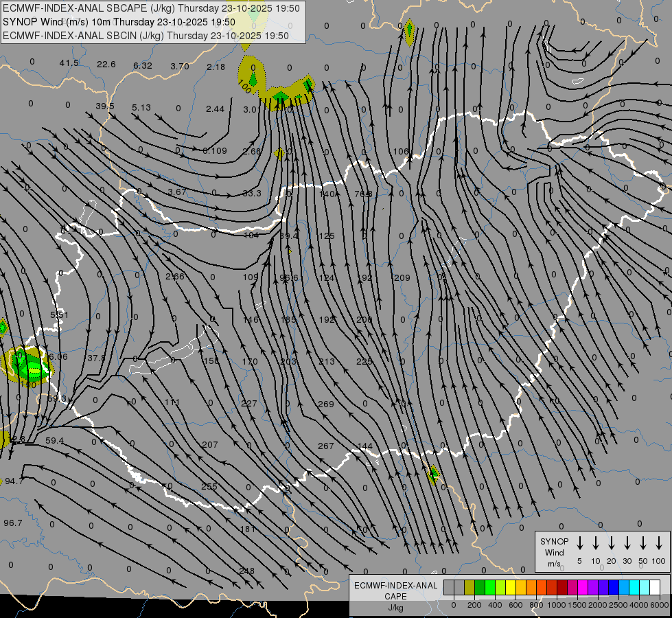Image resolution: width=672 pixels, height=618 pixels.
Task: Click the ECMWF-INDEX-ANAL SBCAPE title line
Action: coord(151,8)
